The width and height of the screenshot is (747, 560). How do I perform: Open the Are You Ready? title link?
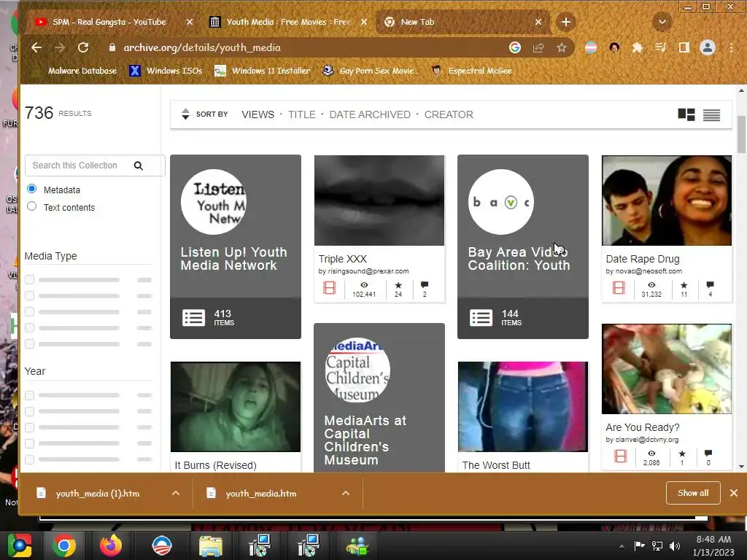[642, 427]
